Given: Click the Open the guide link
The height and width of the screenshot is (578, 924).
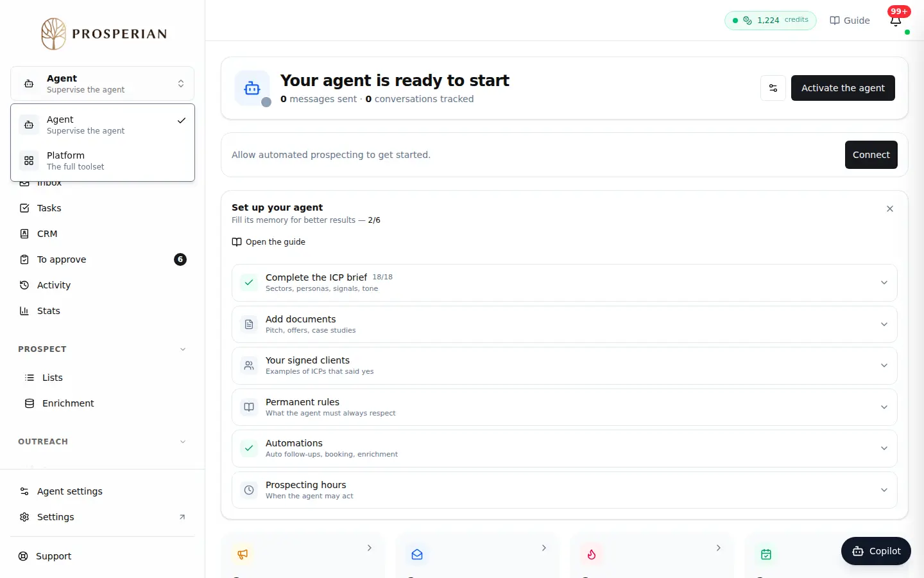Looking at the screenshot, I should [268, 242].
